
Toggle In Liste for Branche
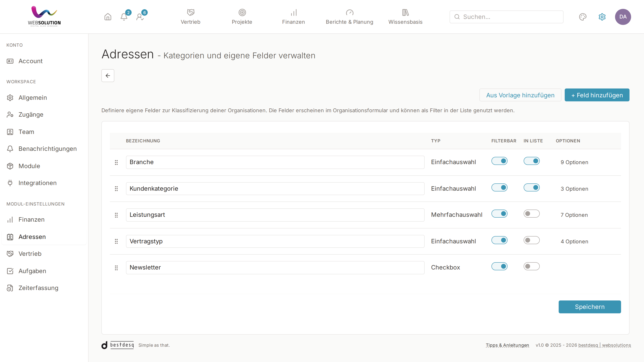[532, 161]
